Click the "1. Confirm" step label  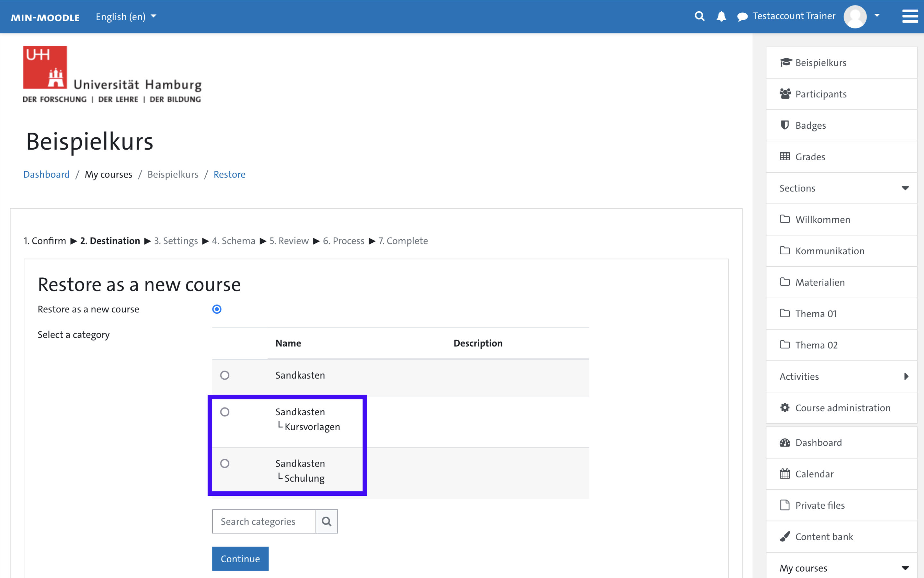45,241
